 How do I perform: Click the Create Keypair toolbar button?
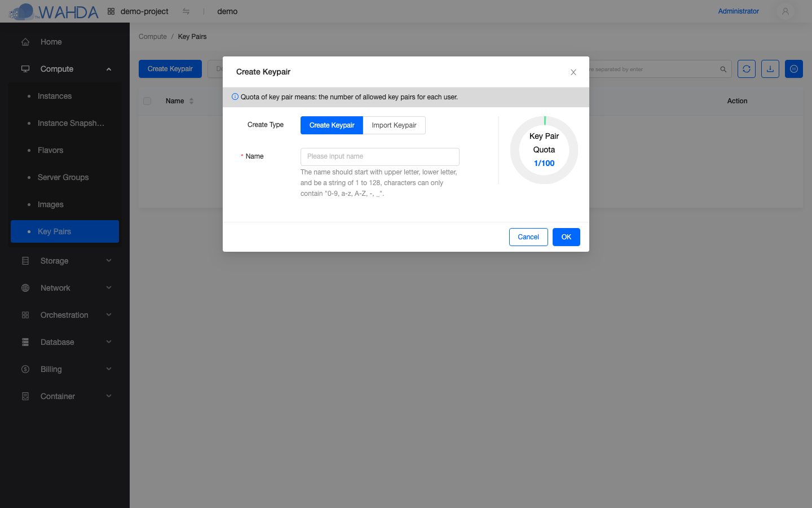pyautogui.click(x=170, y=69)
